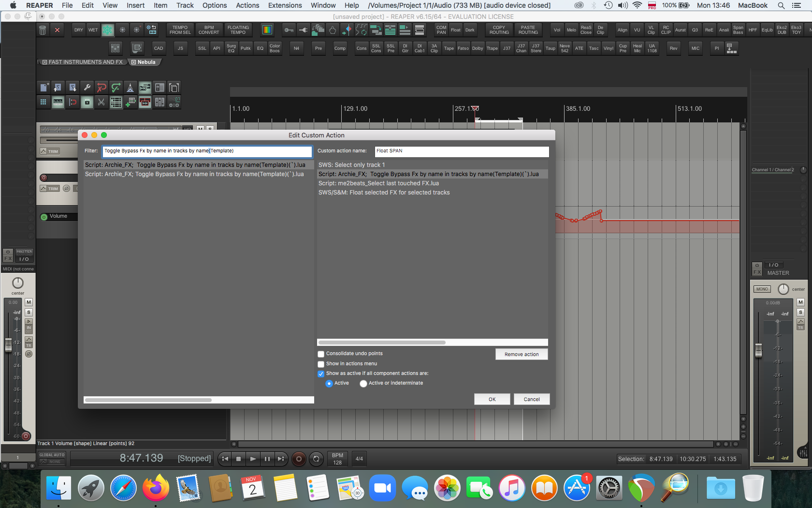Click the ruler icon in the main toolbar

[58, 102]
